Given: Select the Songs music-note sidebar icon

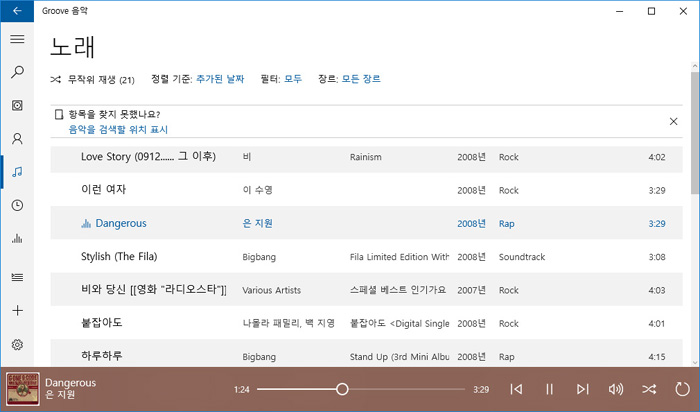Looking at the screenshot, I should (x=17, y=172).
